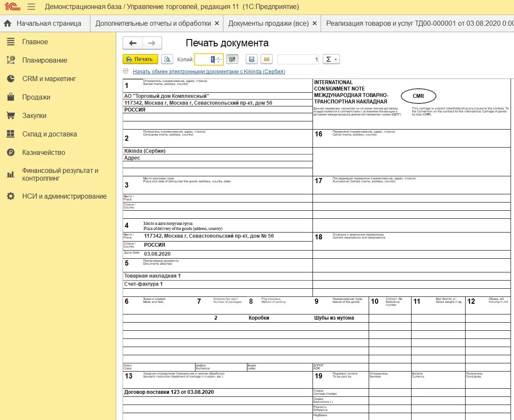Viewport: 514px width, 420px height.
Task: Switch to Реализация товаров и услуг tab
Action: point(420,23)
